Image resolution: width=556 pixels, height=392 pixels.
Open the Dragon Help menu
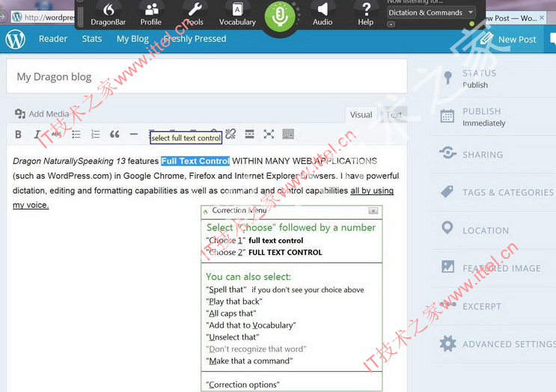(366, 14)
